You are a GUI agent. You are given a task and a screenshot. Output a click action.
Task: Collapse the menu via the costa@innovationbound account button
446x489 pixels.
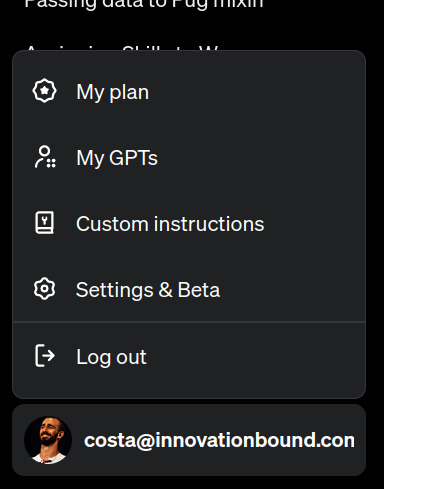coord(189,440)
